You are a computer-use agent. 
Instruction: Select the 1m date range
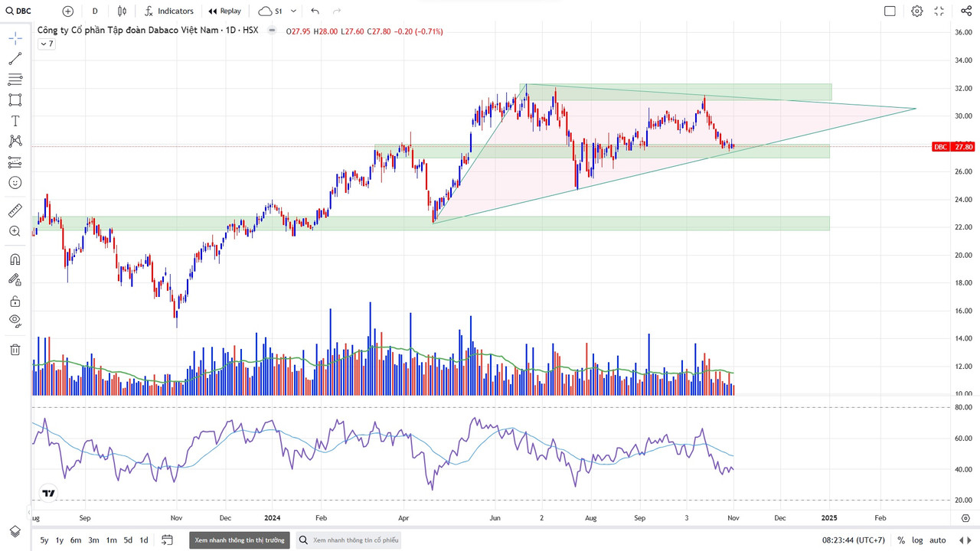coord(111,540)
